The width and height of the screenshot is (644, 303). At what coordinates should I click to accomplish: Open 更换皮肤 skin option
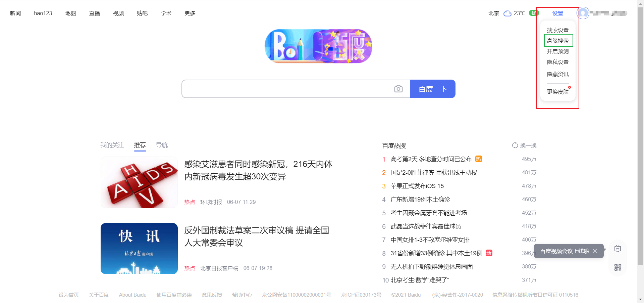(x=558, y=92)
